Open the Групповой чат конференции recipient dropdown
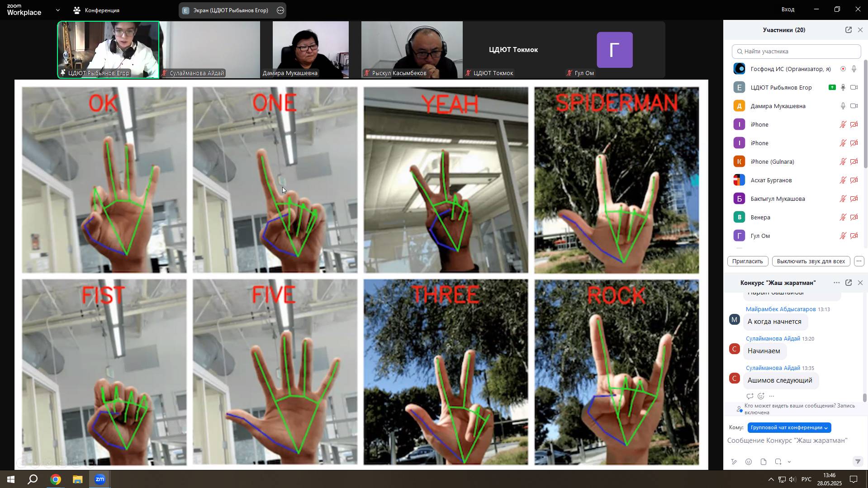Screen dimensions: 868x488 click(x=789, y=427)
